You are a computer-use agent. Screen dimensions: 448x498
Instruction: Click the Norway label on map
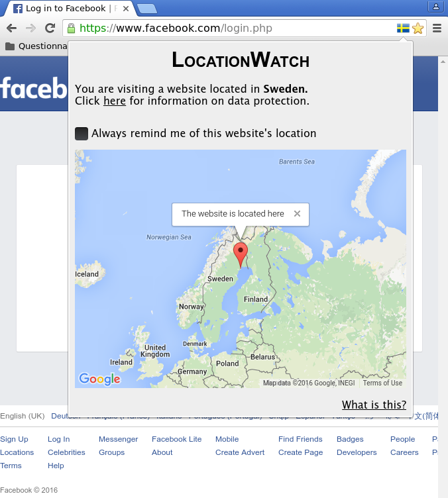click(x=191, y=307)
